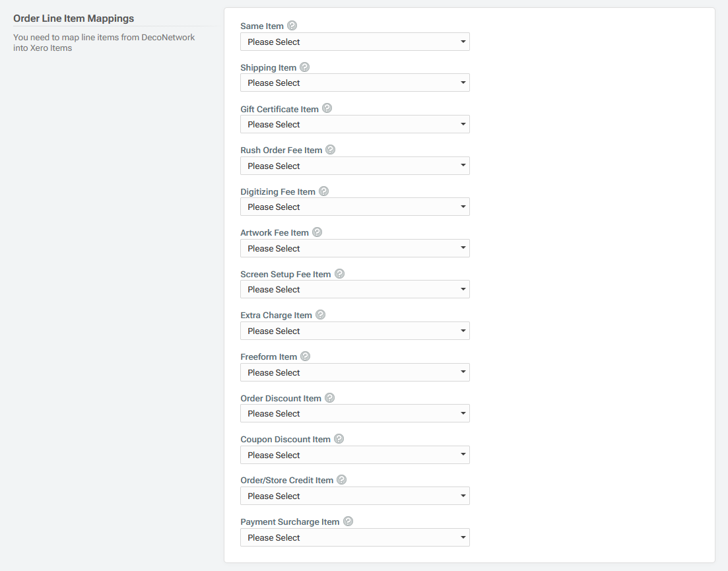The image size is (728, 571).
Task: Select an Extra Charge Item option
Action: point(354,331)
